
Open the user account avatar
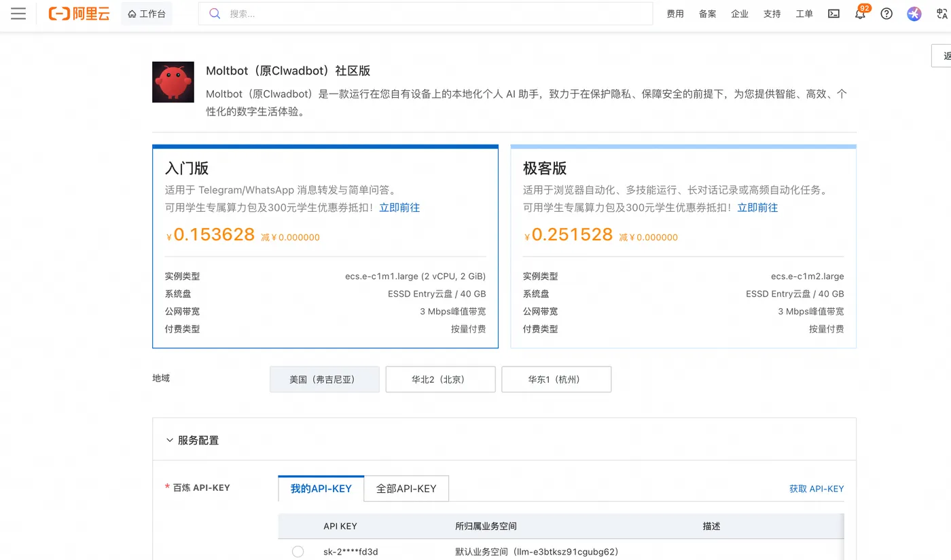(914, 14)
